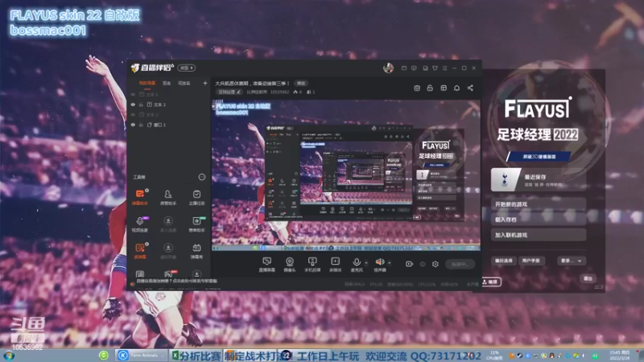Screen dimensions: 644x362
Task: Click 载入存档 in the Football Manager launcher
Action: [539, 220]
